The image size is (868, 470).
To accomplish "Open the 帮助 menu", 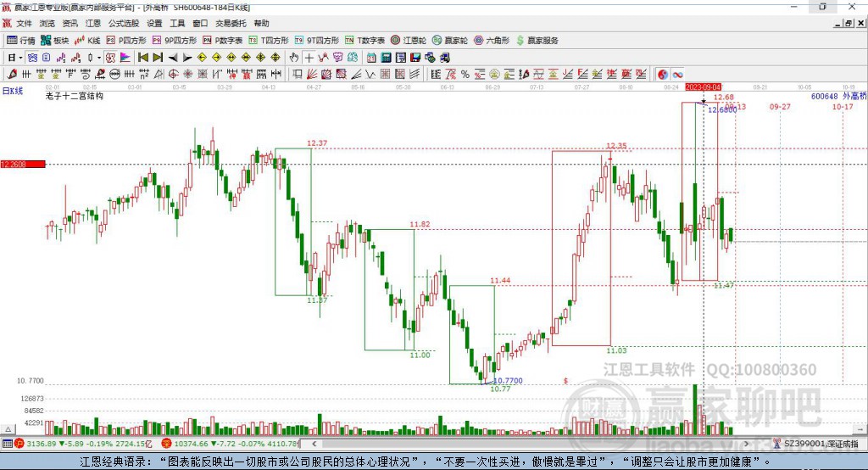I will (x=261, y=23).
